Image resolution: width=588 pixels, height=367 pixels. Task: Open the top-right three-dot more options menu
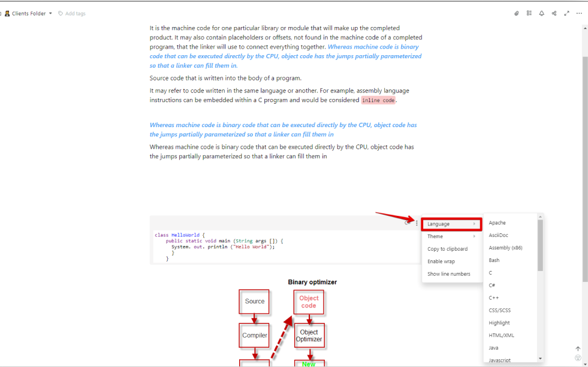[x=579, y=13]
